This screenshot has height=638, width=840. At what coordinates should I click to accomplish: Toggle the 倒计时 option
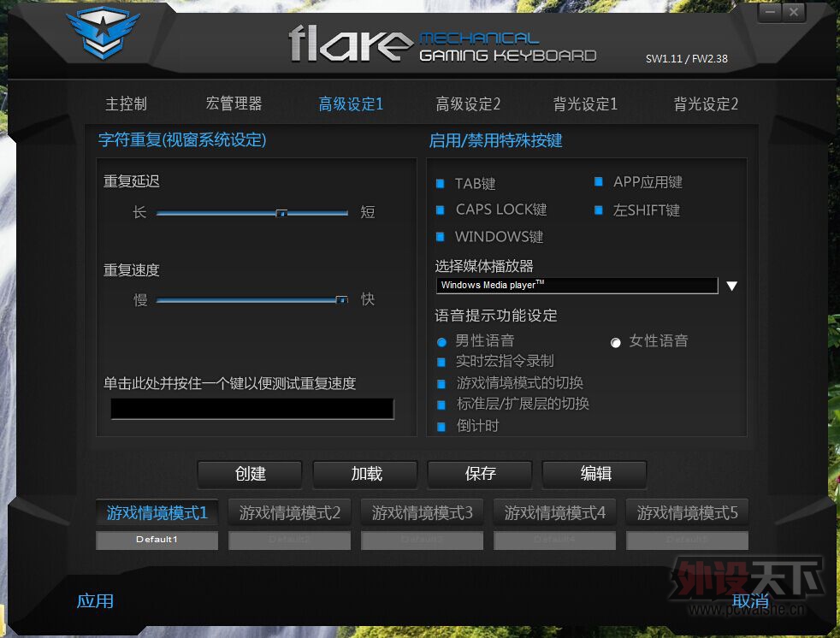[x=441, y=425]
